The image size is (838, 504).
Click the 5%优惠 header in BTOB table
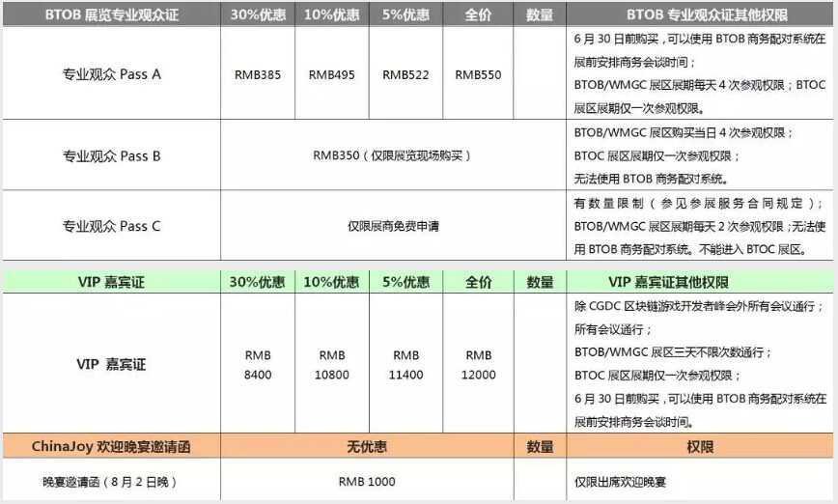pos(405,14)
